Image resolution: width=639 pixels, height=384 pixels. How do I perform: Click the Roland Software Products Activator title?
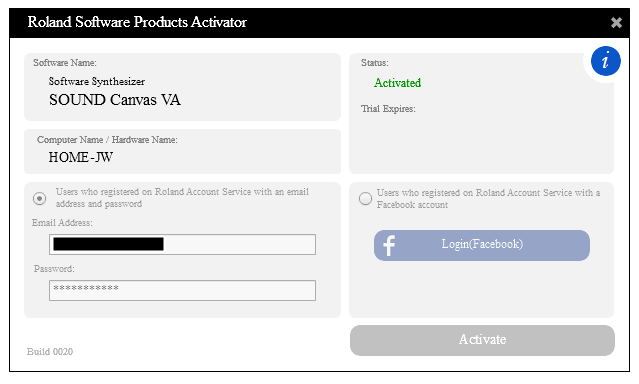[137, 22]
